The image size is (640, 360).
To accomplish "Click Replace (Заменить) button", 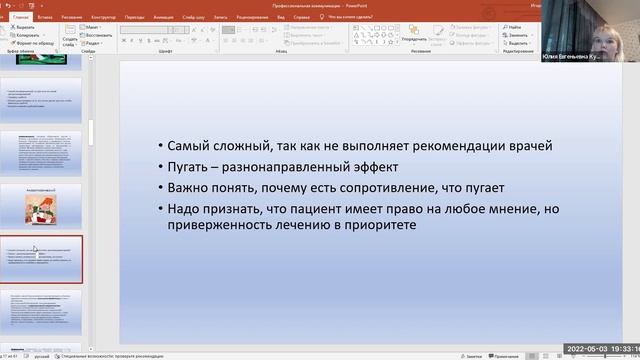I will click(x=517, y=35).
